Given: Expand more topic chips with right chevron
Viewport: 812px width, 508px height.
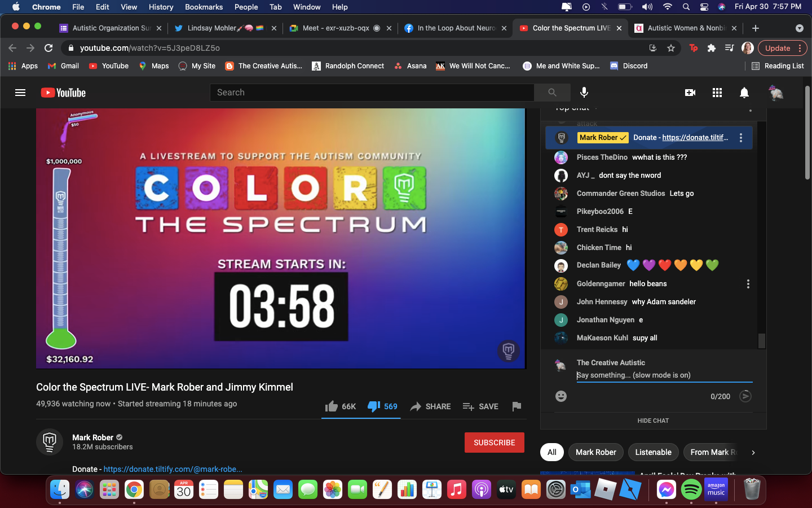Looking at the screenshot, I should [x=753, y=452].
